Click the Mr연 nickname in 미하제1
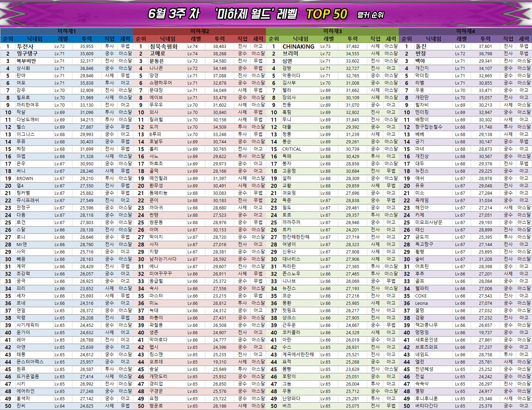 point(22,244)
